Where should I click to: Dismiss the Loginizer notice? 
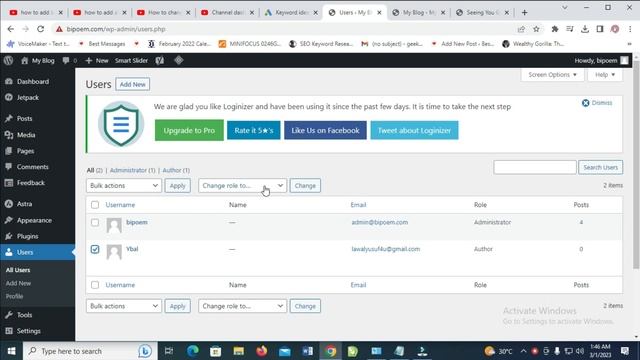click(x=597, y=103)
